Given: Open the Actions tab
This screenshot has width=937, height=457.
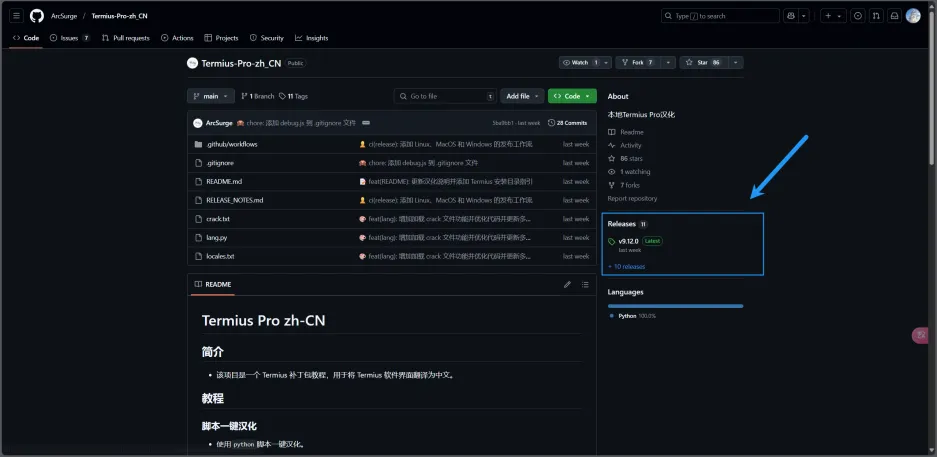Looking at the screenshot, I should click(x=177, y=38).
